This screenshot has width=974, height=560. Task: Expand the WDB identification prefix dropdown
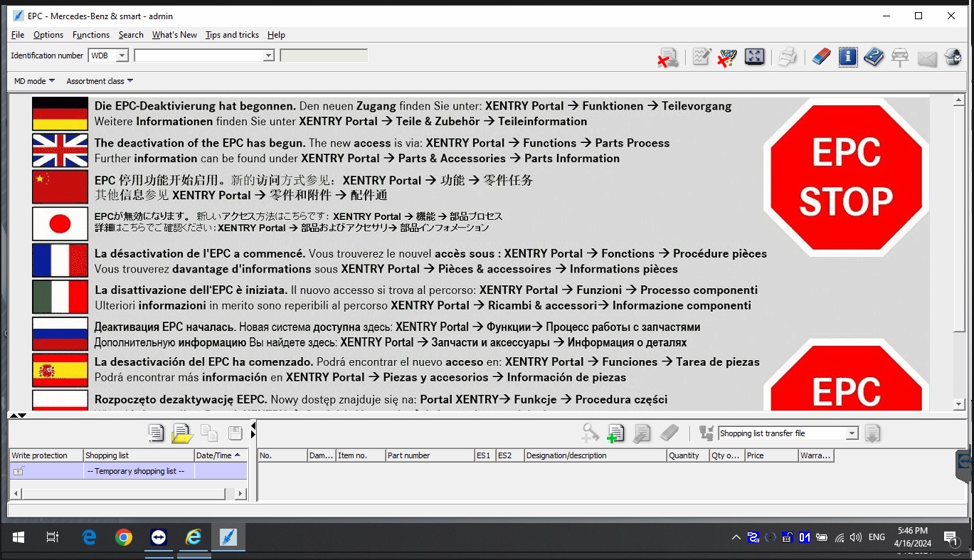(x=122, y=56)
